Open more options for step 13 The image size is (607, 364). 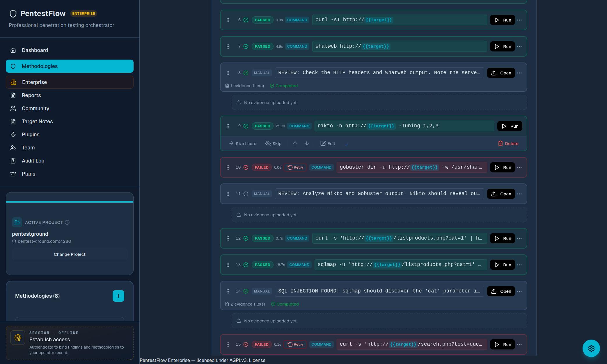tap(519, 265)
